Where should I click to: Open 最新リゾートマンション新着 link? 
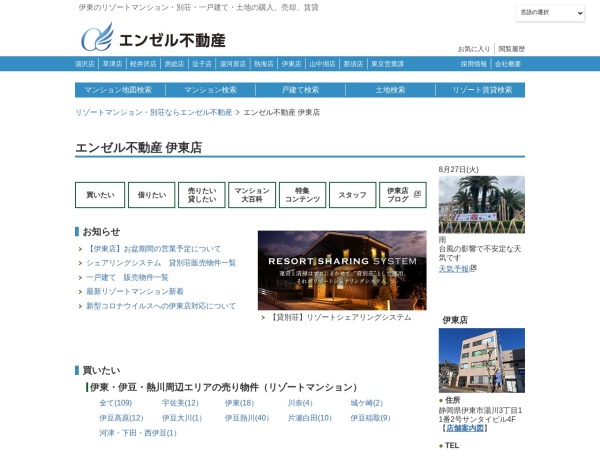tap(135, 292)
